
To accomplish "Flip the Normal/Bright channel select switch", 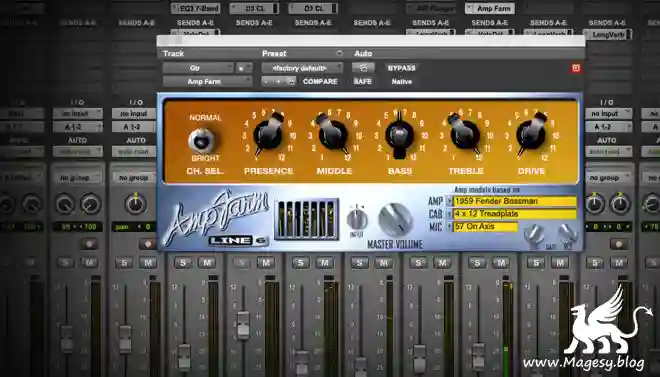I will 202,140.
